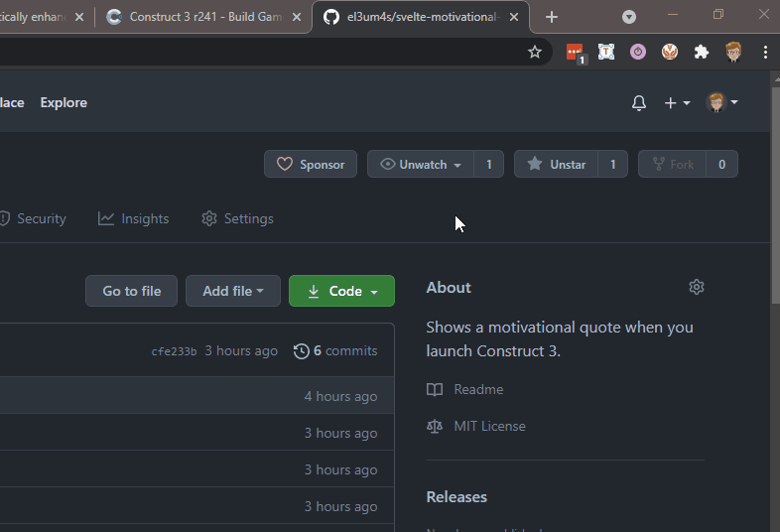The height and width of the screenshot is (532, 780).
Task: Open the orange fox extension icon
Action: [x=670, y=52]
